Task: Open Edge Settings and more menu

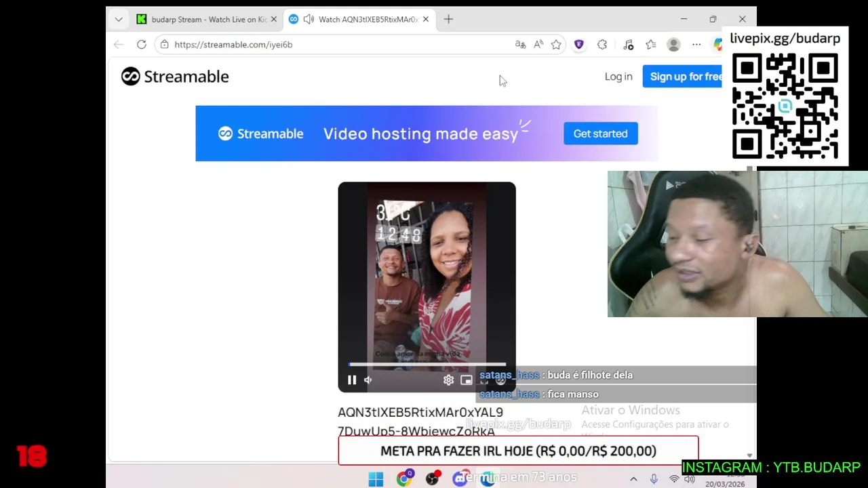Action: pyautogui.click(x=696, y=45)
